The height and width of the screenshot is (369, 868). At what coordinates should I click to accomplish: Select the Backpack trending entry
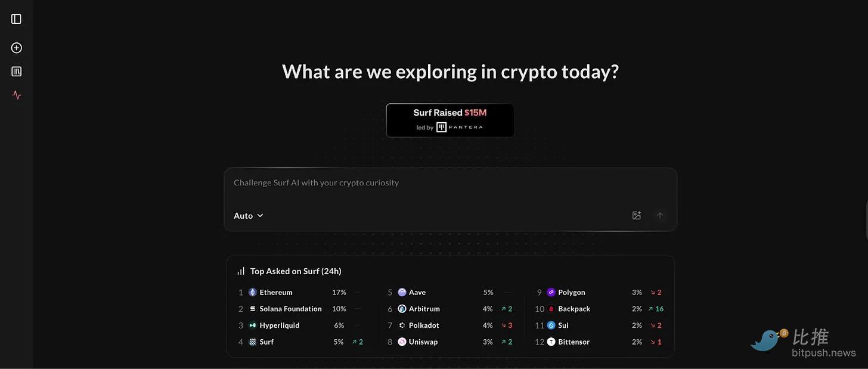573,309
